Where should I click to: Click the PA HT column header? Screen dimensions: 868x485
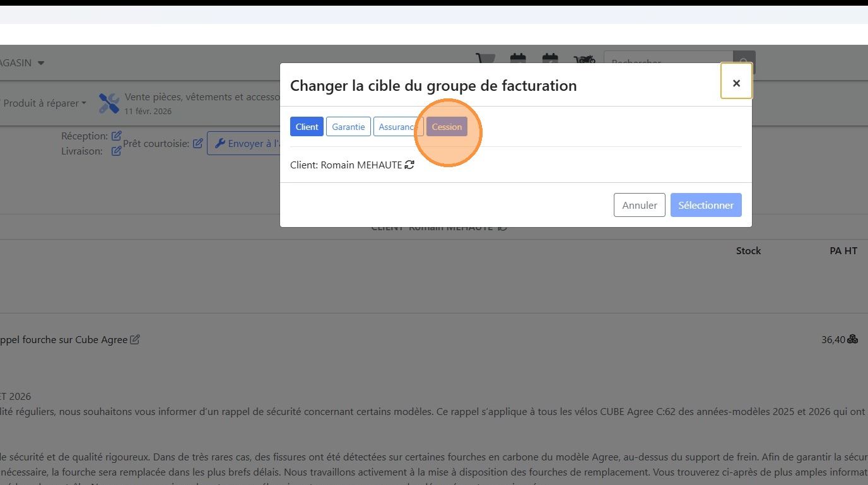tap(843, 250)
